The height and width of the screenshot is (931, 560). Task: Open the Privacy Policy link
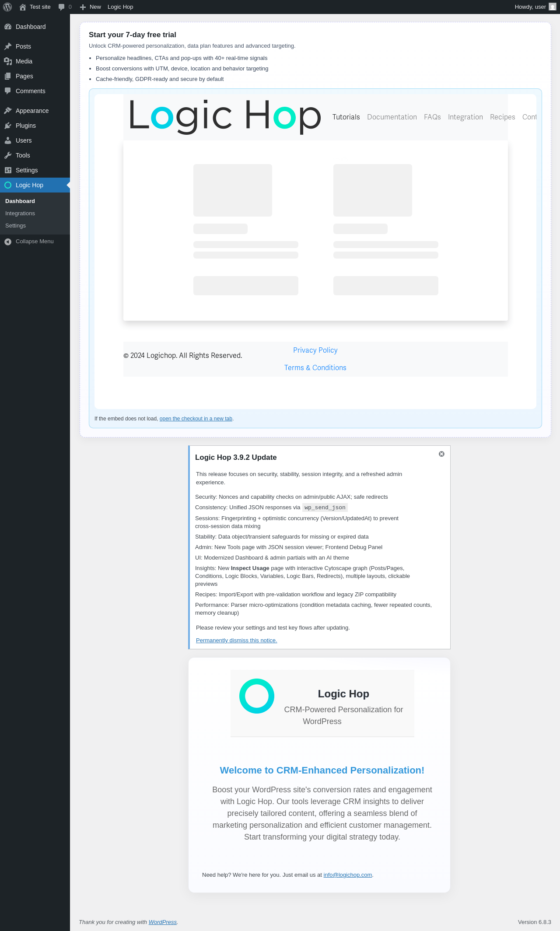[x=315, y=350]
